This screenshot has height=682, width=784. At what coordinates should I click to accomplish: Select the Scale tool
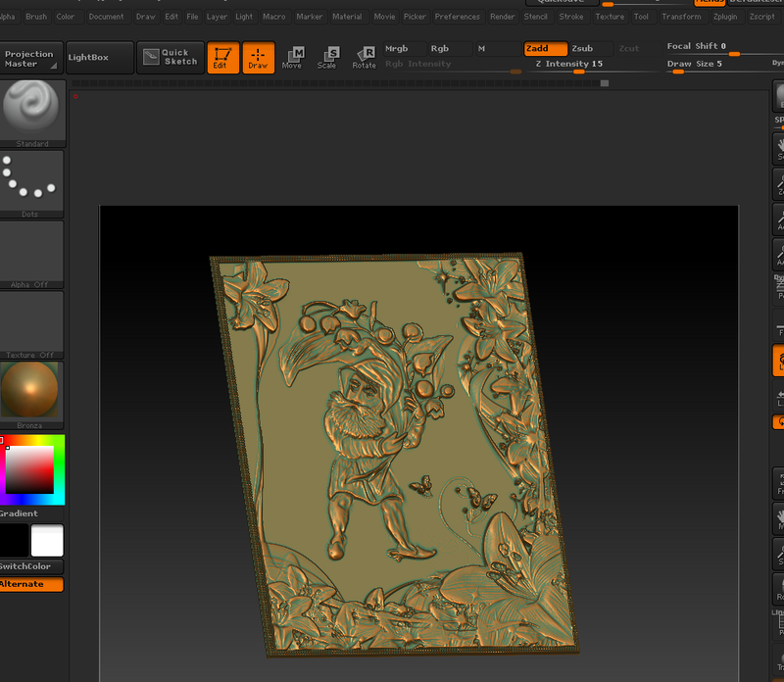coord(327,58)
